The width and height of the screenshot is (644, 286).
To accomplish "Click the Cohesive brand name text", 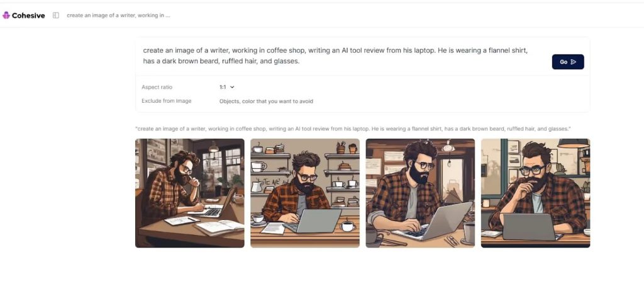I will pyautogui.click(x=28, y=16).
